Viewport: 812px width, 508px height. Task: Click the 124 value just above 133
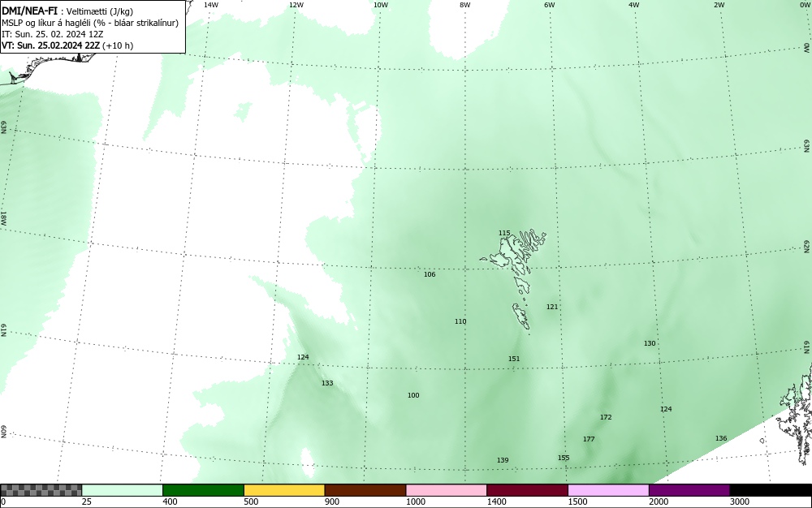[303, 357]
